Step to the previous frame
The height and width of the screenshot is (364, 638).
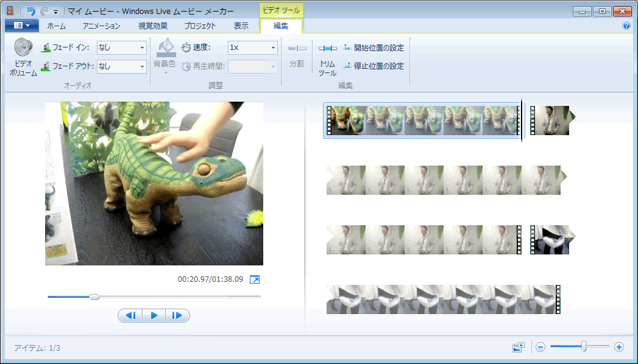pos(130,315)
